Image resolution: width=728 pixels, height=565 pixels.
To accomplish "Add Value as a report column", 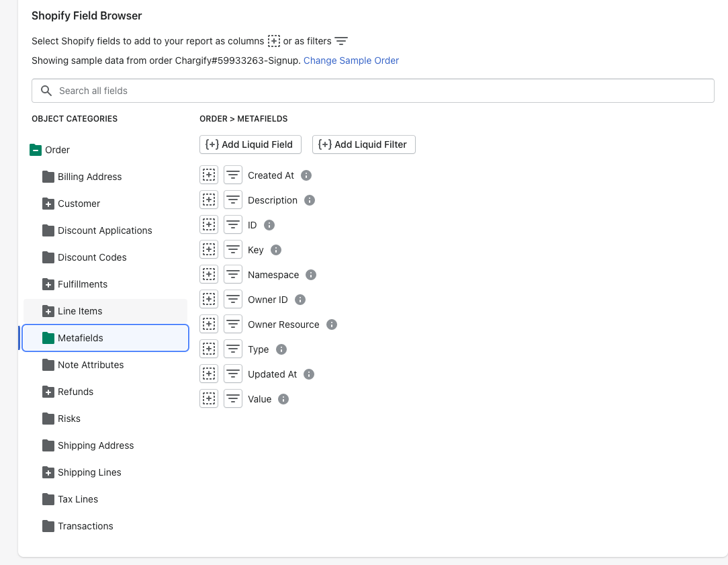I will coord(209,399).
